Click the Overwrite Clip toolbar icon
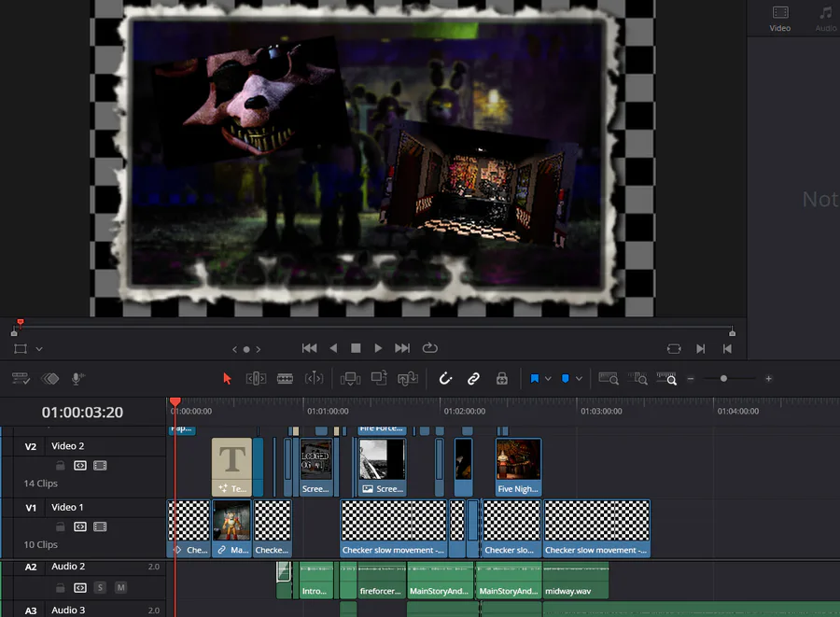 click(379, 378)
